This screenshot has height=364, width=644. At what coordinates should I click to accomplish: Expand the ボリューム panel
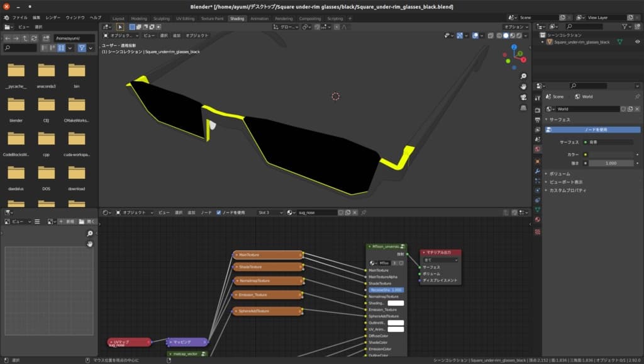[x=559, y=173]
